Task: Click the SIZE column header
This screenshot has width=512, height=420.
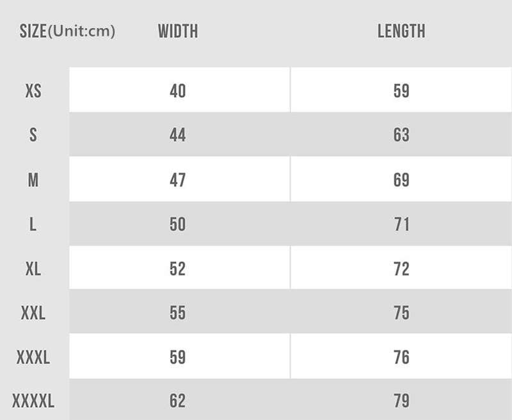Action: click(67, 31)
